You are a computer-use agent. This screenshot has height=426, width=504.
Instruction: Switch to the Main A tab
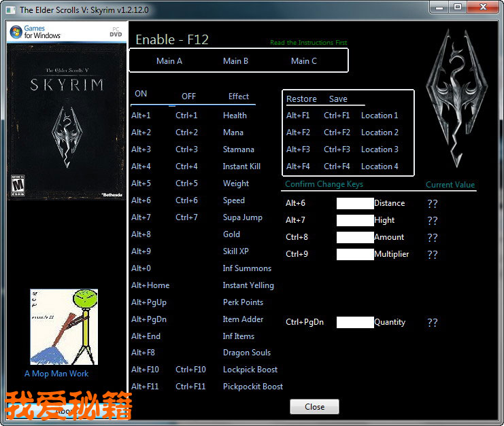coord(169,60)
